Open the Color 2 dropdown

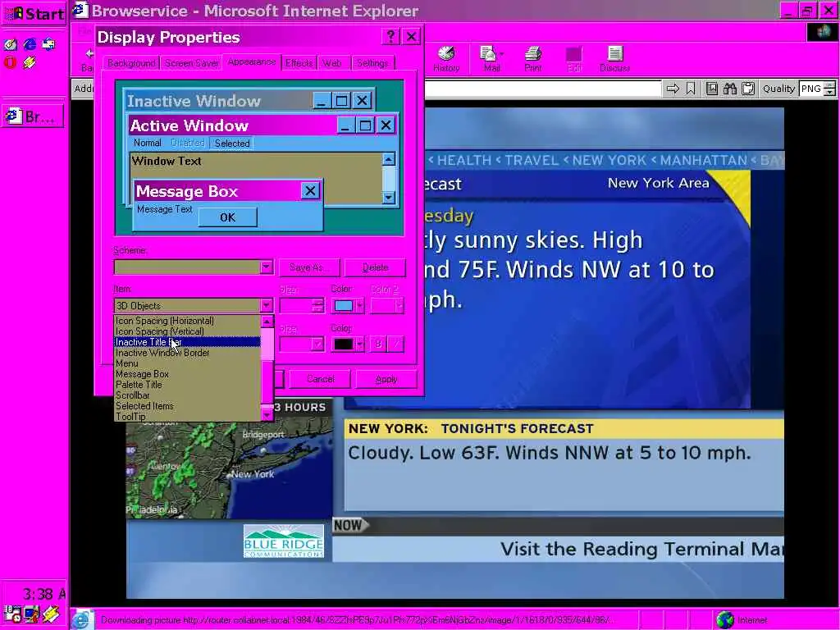(399, 305)
